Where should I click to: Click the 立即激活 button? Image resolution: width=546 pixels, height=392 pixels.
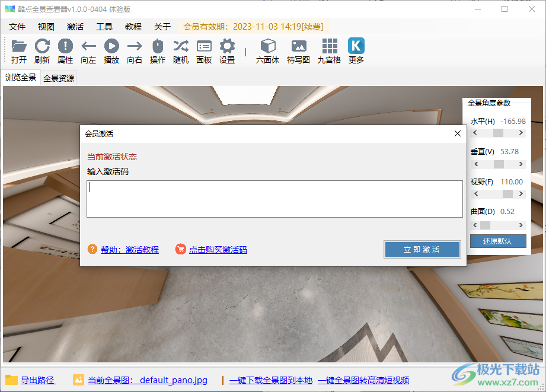[422, 250]
